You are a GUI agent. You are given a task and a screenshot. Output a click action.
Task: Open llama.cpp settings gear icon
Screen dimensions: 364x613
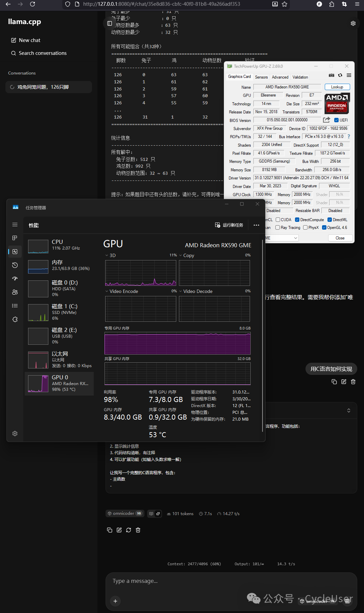tap(353, 23)
